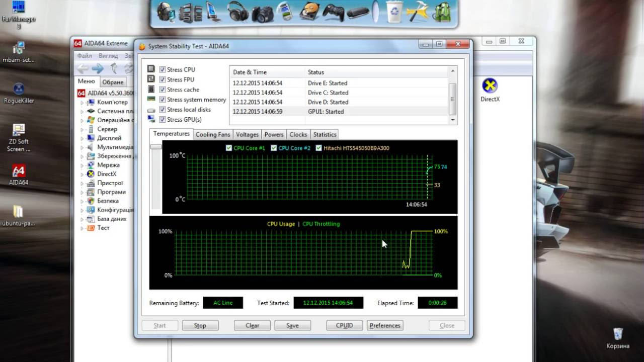Open Корзина recycle bin on desktop
This screenshot has height=362, width=644.
618,338
